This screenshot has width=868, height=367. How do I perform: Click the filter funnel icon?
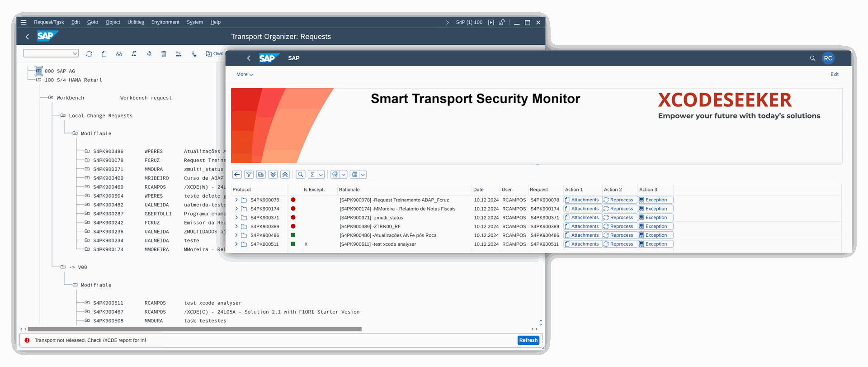point(249,175)
